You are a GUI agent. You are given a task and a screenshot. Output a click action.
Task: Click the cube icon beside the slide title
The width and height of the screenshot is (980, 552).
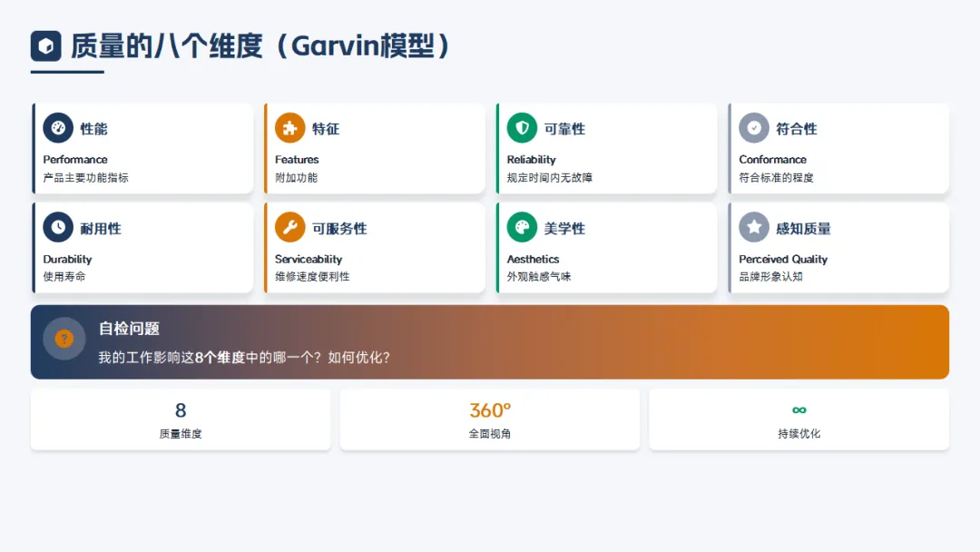pyautogui.click(x=45, y=45)
